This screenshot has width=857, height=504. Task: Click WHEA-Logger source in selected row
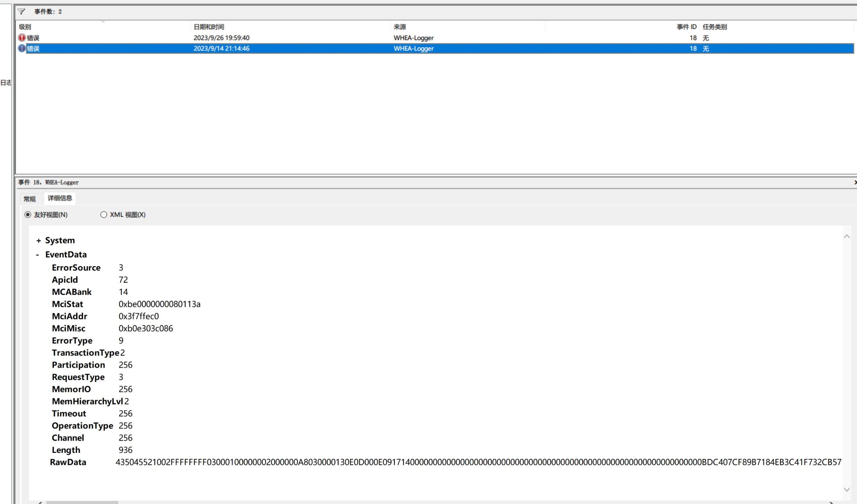click(x=414, y=49)
